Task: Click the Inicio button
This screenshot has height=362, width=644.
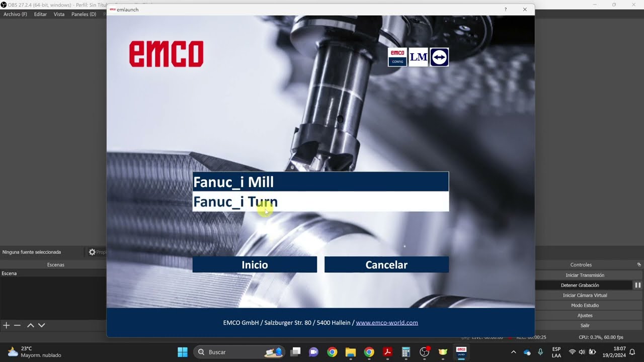Action: tap(255, 264)
